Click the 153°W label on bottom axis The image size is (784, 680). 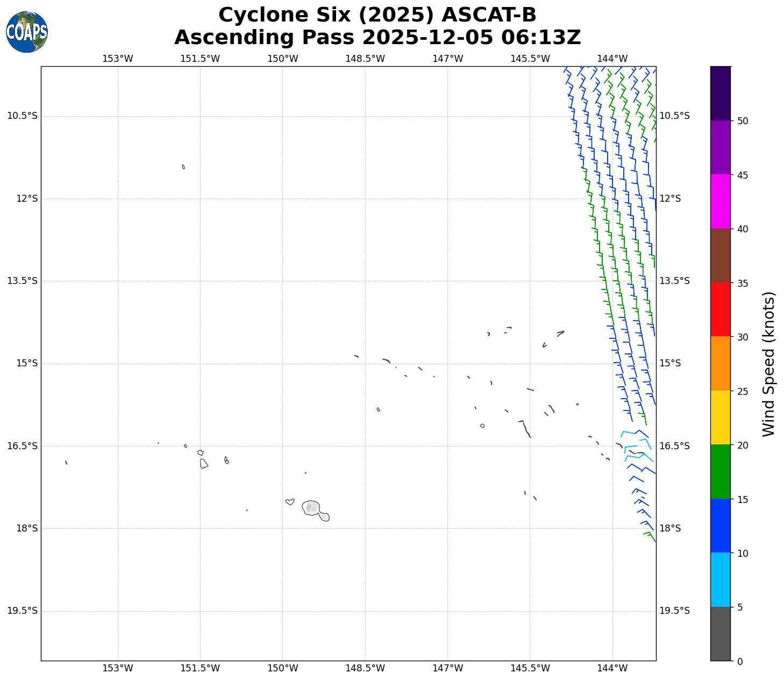click(117, 668)
